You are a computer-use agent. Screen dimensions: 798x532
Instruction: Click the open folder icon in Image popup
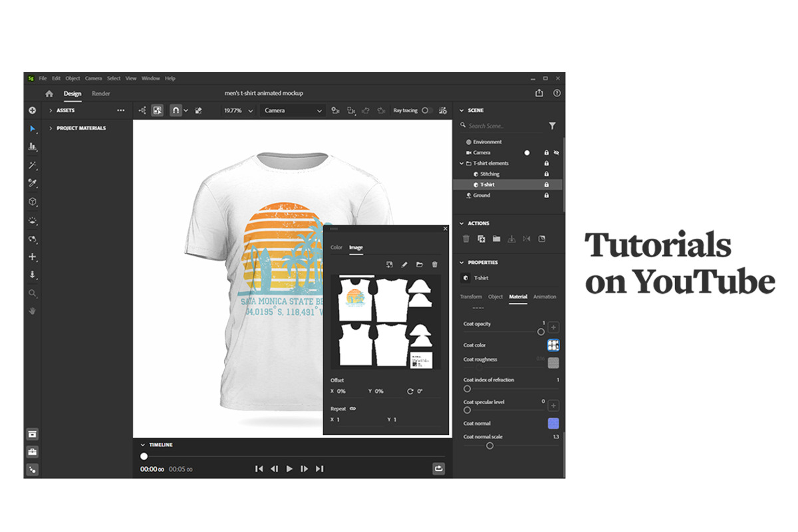coord(420,265)
